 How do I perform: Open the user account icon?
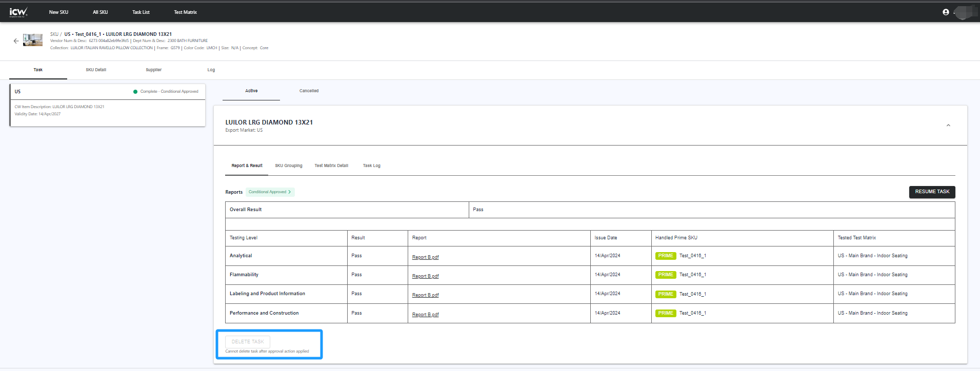[946, 12]
